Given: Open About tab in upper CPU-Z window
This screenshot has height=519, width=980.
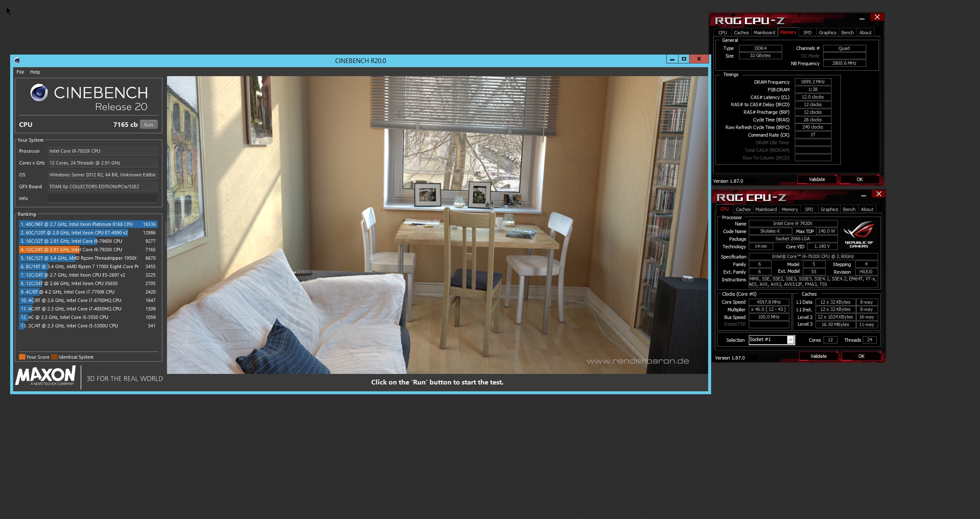Looking at the screenshot, I should tap(865, 33).
